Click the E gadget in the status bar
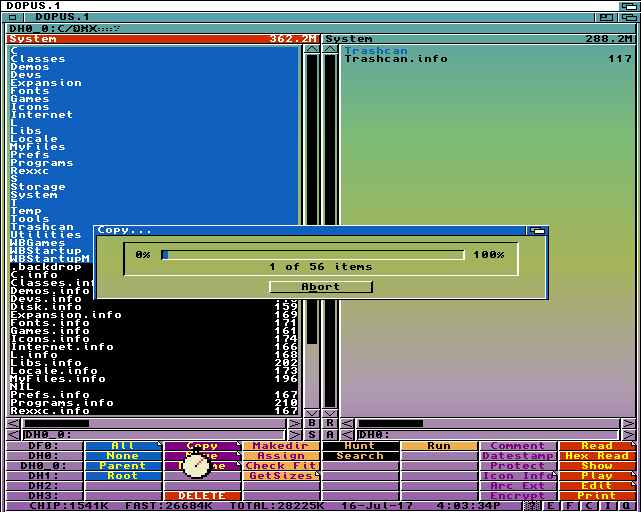 pos(551,506)
